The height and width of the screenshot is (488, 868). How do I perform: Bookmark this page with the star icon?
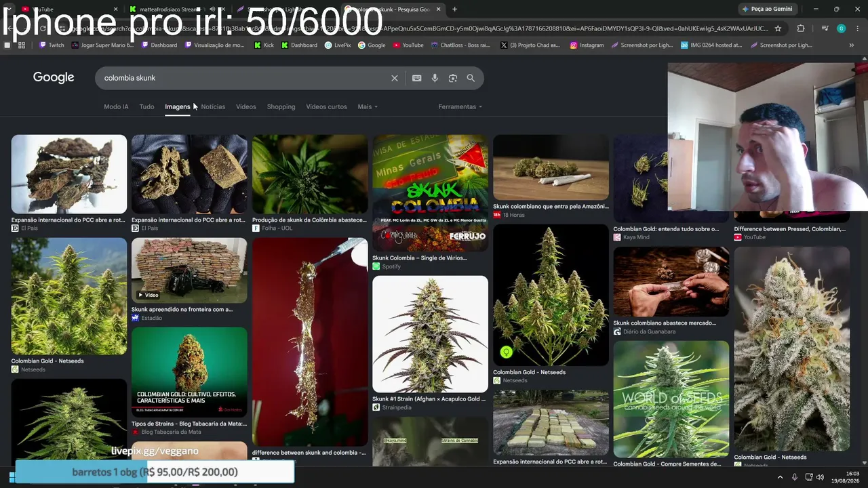click(x=778, y=28)
